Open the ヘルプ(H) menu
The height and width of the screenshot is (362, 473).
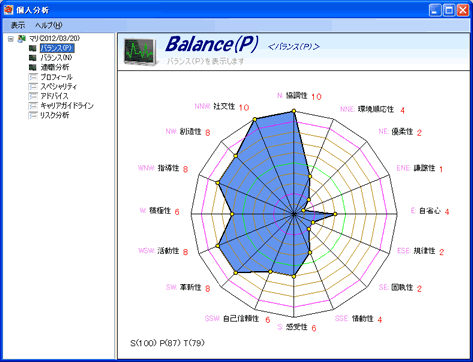pos(49,25)
